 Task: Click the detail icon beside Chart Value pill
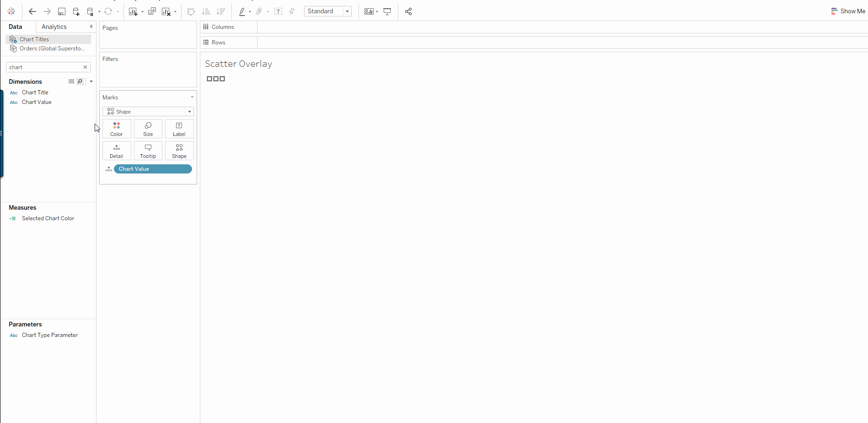click(x=109, y=169)
